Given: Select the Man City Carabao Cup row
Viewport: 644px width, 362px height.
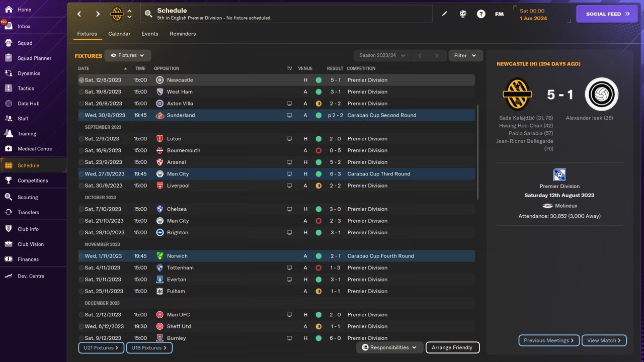Looking at the screenshot, I should point(276,174).
